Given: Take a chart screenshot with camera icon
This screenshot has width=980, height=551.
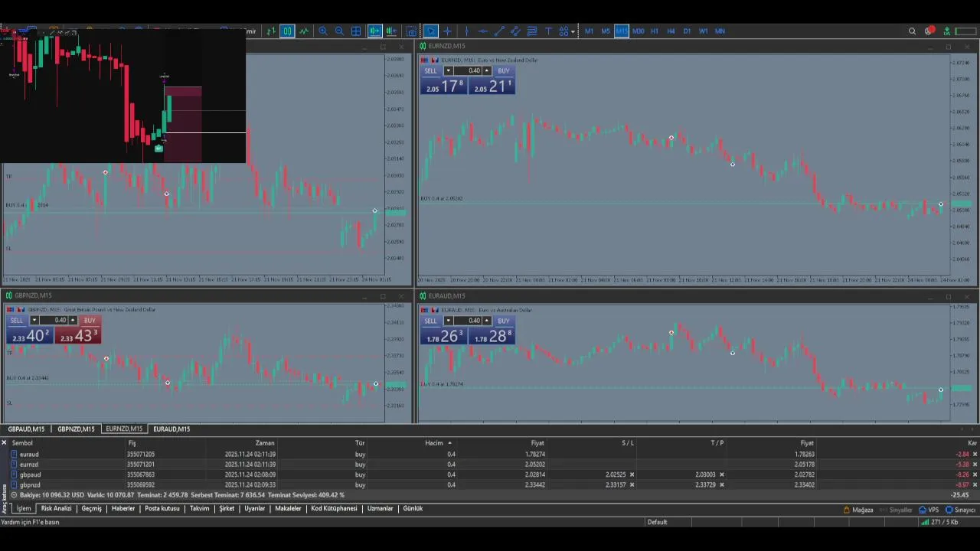Looking at the screenshot, I should [x=412, y=31].
